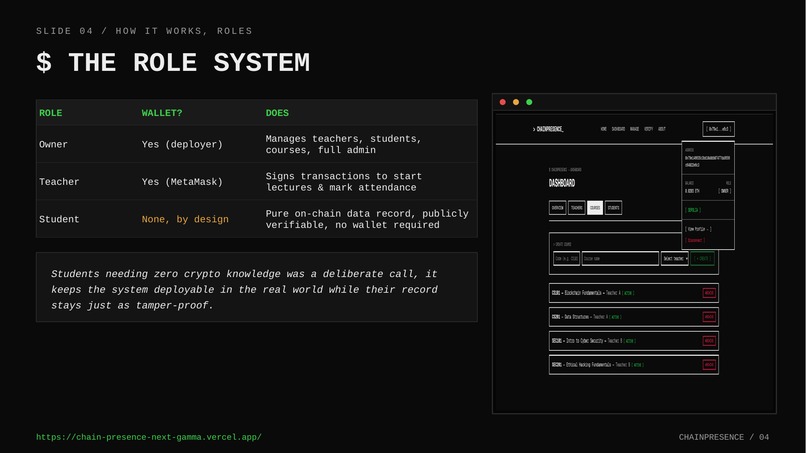This screenshot has height=453, width=806.
Task: Click red button on Data Structures row
Action: click(709, 317)
